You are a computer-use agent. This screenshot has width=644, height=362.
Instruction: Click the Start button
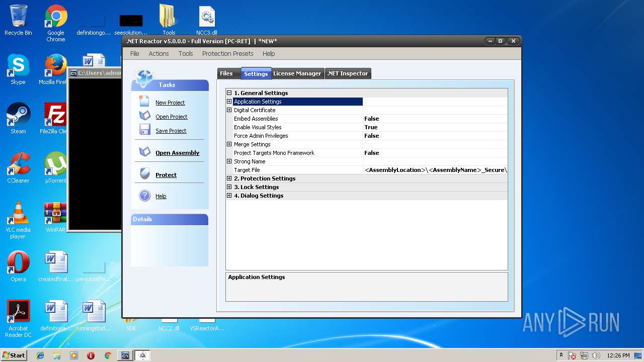click(x=14, y=355)
